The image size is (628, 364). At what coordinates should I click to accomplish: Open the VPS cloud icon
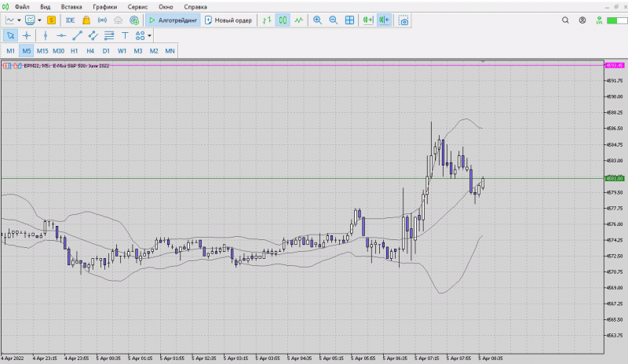click(x=119, y=20)
